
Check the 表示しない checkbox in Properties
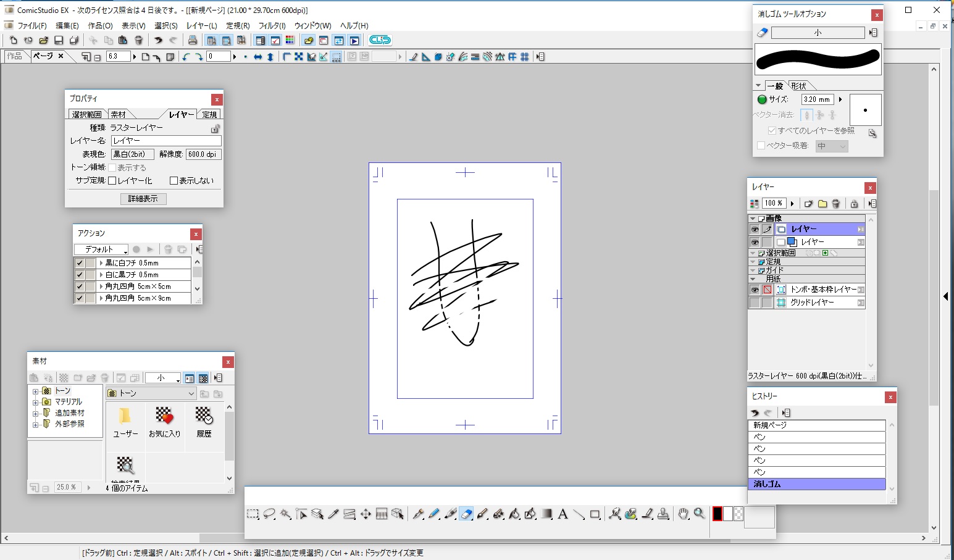pos(174,181)
